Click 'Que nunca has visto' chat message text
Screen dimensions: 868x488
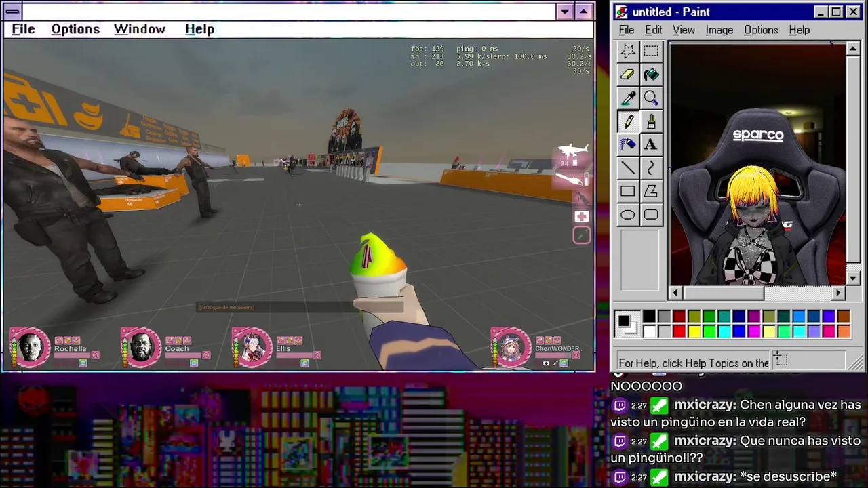coord(800,441)
